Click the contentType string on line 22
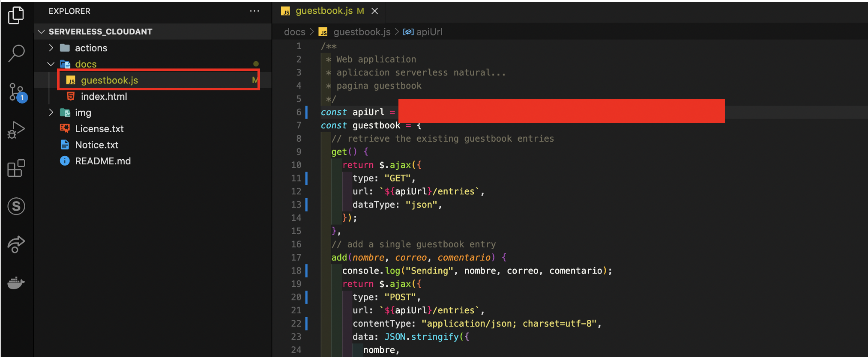The height and width of the screenshot is (357, 868). 509,324
